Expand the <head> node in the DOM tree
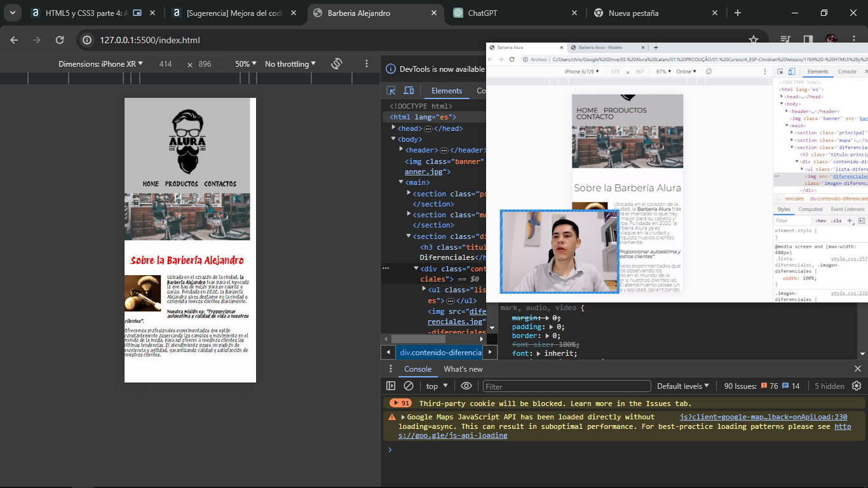This screenshot has width=868, height=488. (394, 128)
